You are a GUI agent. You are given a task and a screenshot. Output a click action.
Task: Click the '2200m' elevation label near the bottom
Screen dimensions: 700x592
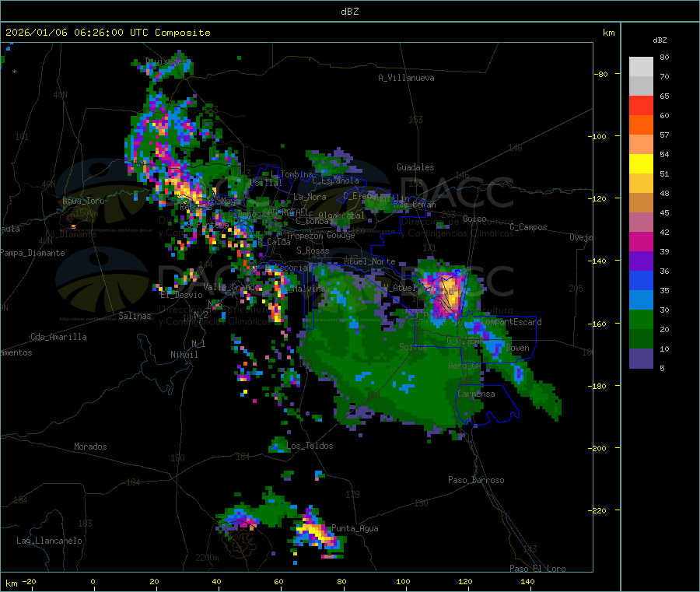click(x=207, y=558)
